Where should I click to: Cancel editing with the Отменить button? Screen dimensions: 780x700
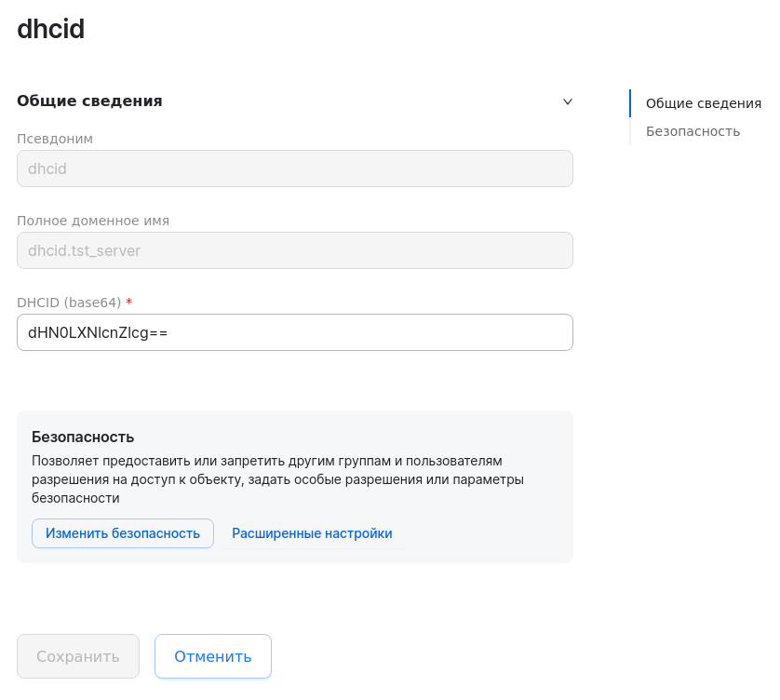[x=212, y=656]
